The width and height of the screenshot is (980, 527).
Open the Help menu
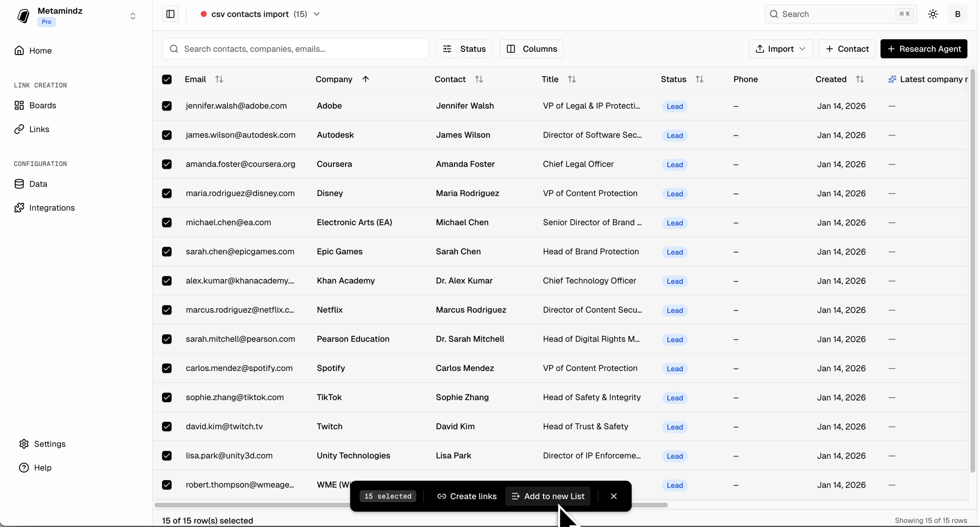pyautogui.click(x=42, y=468)
